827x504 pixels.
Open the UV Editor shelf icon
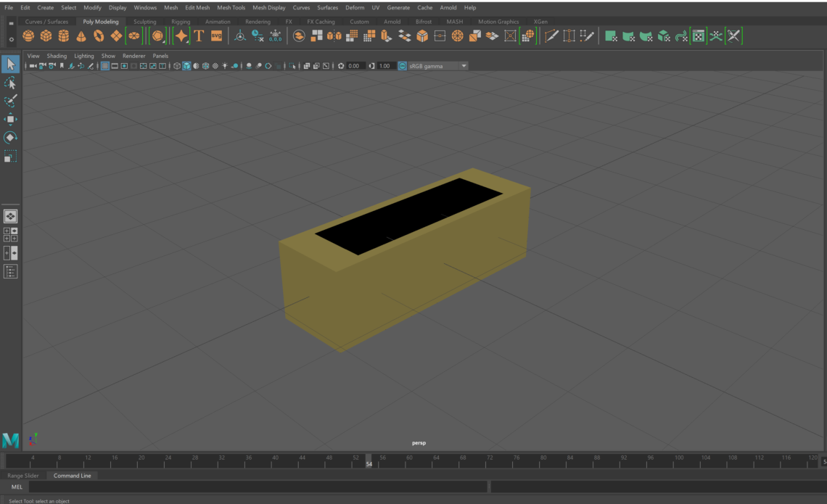(x=699, y=36)
